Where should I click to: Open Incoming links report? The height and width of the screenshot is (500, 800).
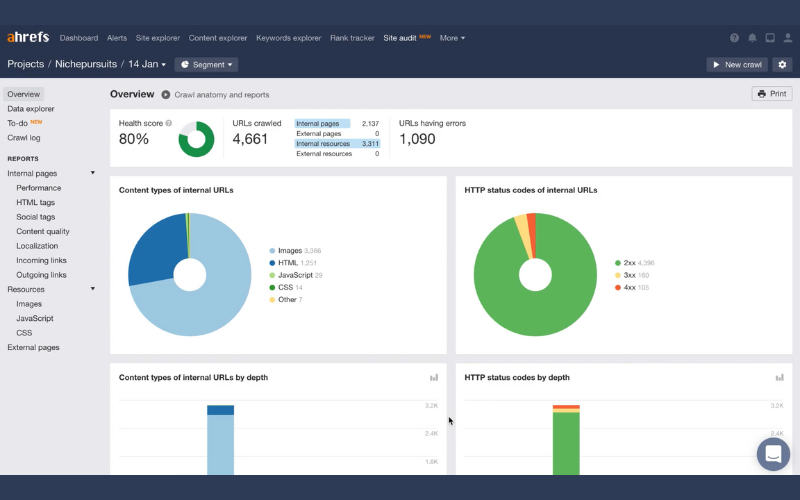pyautogui.click(x=41, y=260)
